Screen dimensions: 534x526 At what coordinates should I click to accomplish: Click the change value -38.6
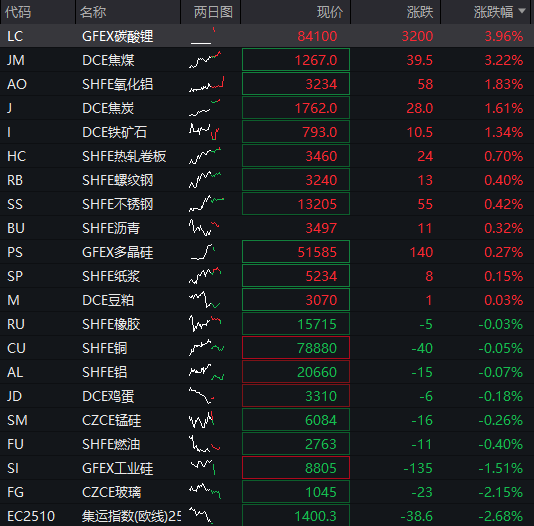[417, 516]
